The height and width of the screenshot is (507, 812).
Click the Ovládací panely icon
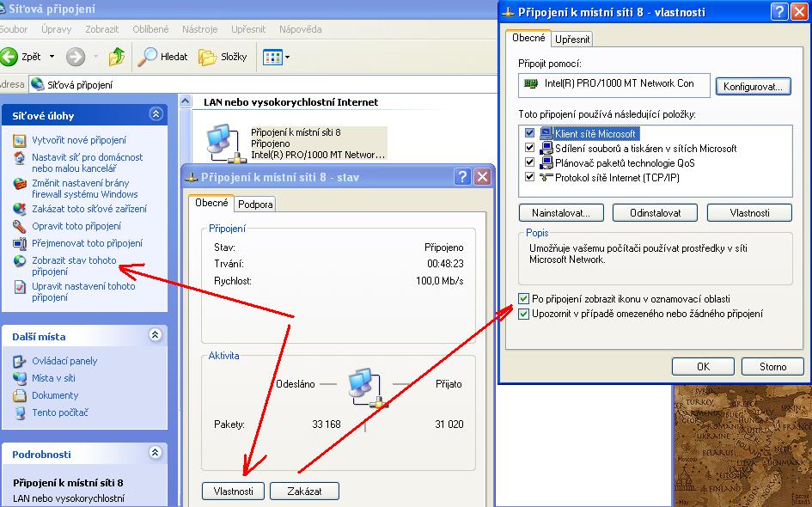coord(19,361)
